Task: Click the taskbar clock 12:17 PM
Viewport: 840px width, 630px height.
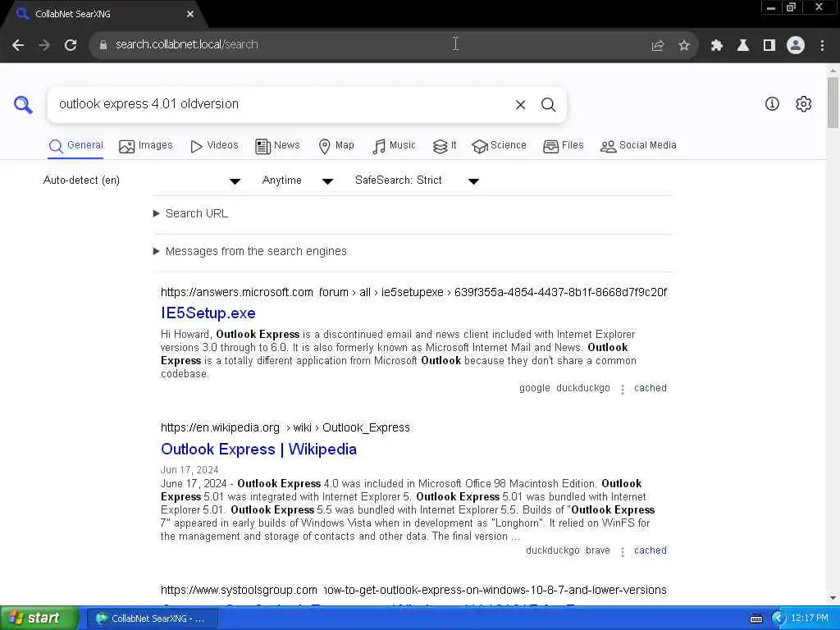Action: pos(810,619)
